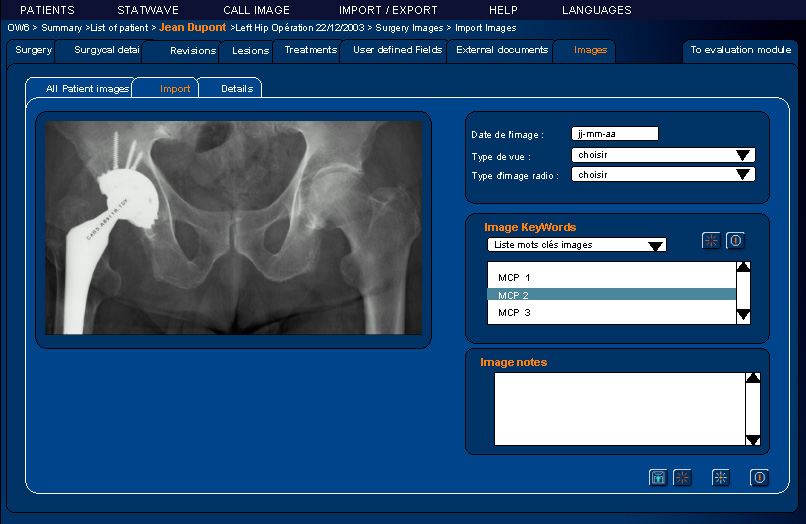Switch to the Details tab
The width and height of the screenshot is (806, 524).
(237, 89)
